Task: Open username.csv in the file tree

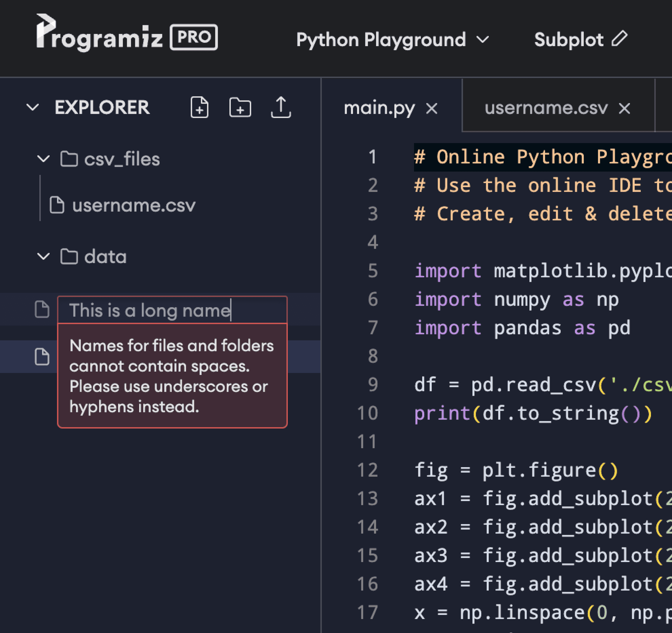Action: click(134, 205)
